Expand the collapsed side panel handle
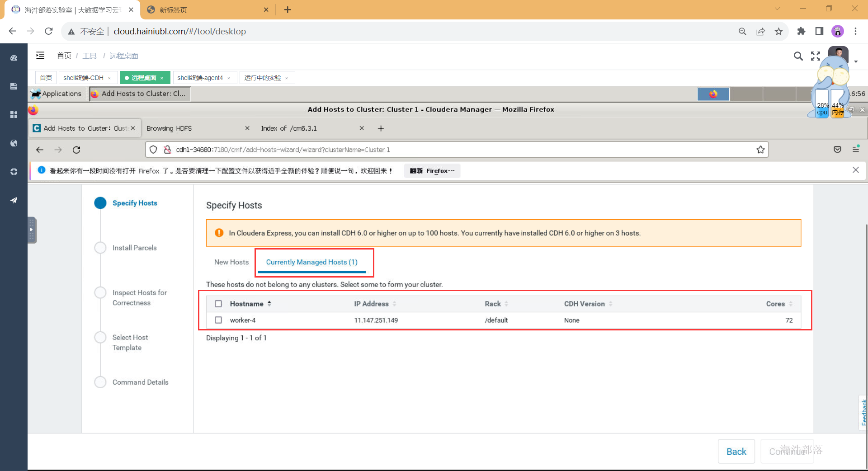 tap(32, 230)
